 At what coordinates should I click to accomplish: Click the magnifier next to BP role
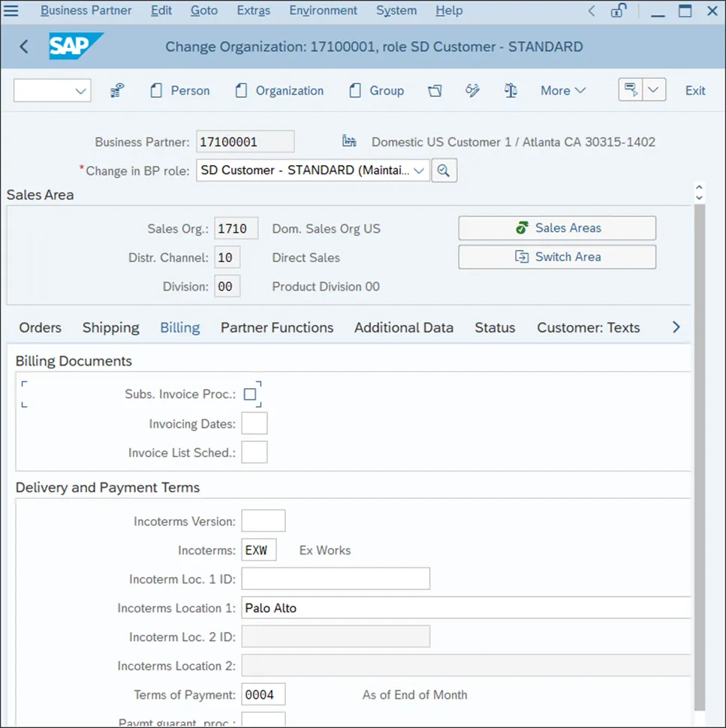(x=444, y=170)
